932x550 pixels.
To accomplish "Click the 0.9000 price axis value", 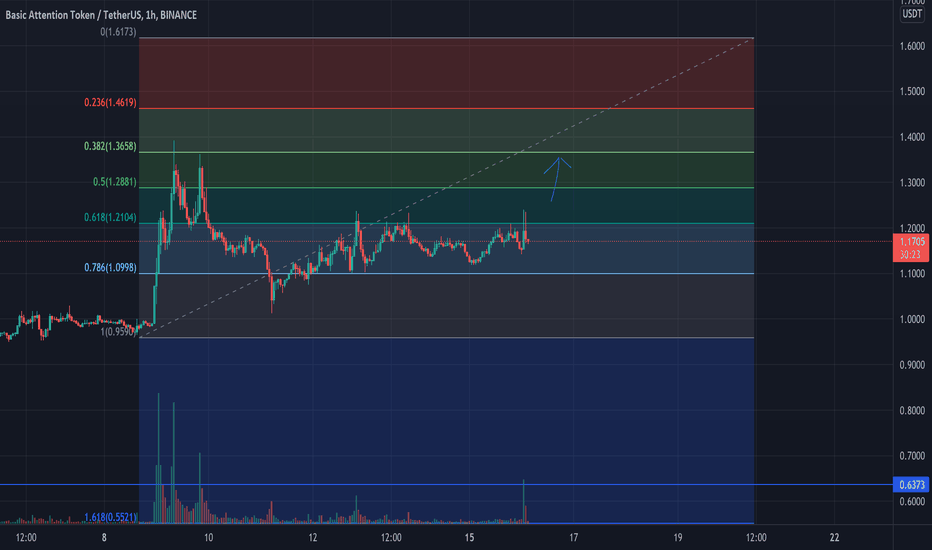I will click(x=912, y=365).
